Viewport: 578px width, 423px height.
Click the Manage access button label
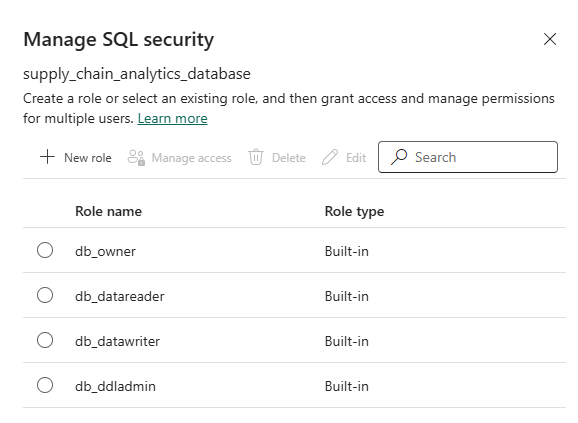click(x=192, y=158)
